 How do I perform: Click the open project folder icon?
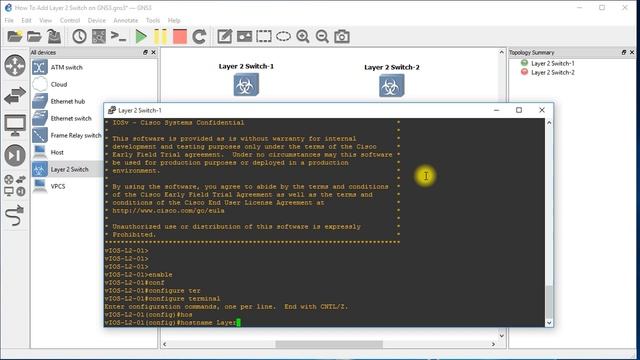[34, 37]
